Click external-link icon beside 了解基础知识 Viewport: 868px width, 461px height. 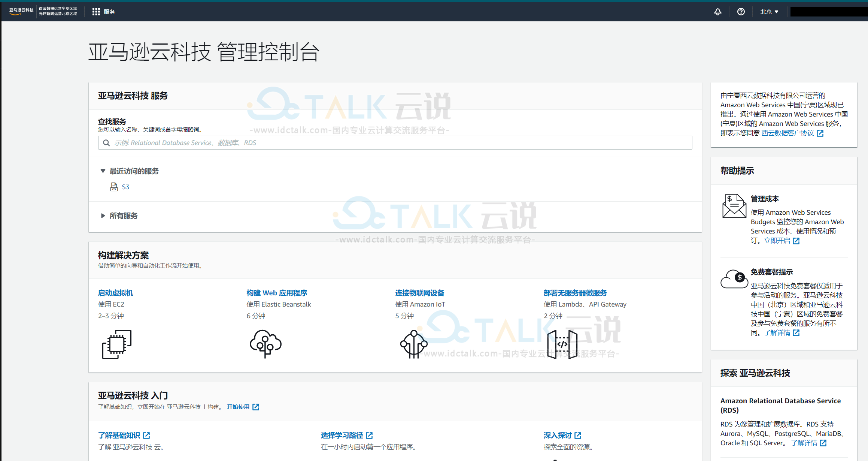pyautogui.click(x=146, y=435)
